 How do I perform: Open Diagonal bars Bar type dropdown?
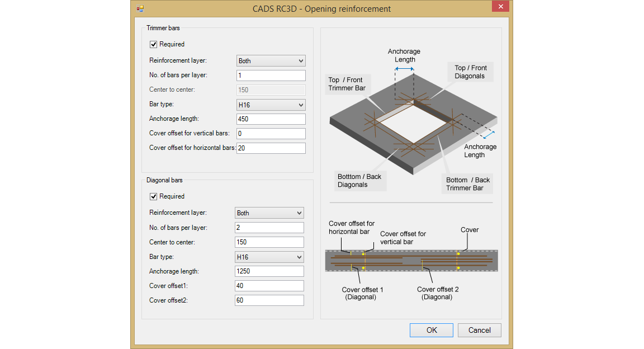pyautogui.click(x=269, y=257)
